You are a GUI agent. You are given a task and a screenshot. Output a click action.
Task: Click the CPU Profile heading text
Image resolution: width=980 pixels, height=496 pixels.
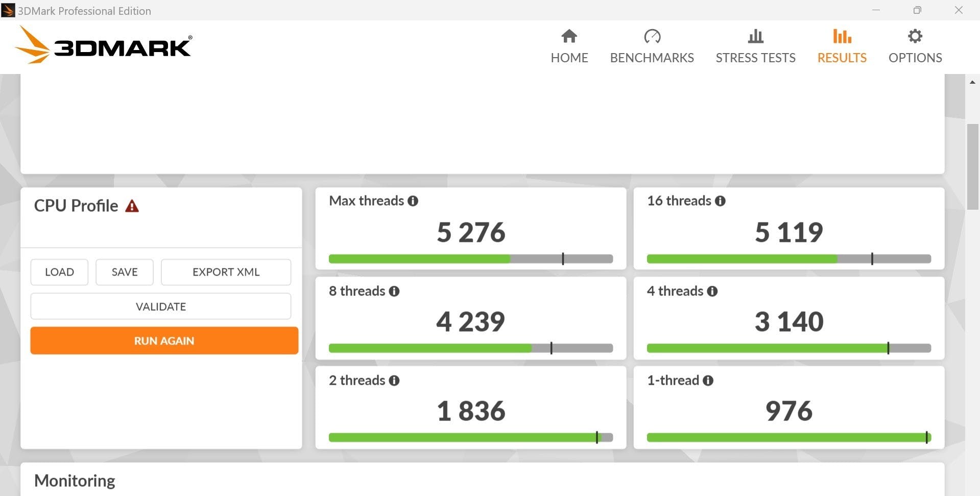pyautogui.click(x=76, y=206)
